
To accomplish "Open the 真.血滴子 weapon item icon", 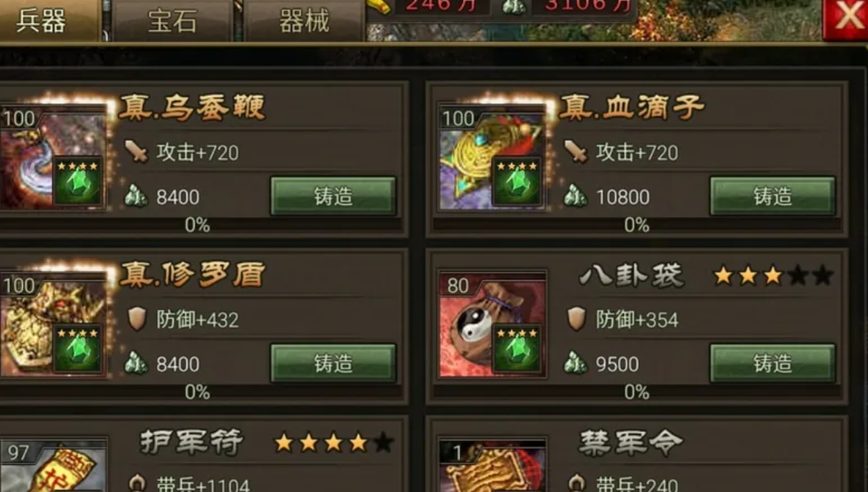I will pos(491,158).
